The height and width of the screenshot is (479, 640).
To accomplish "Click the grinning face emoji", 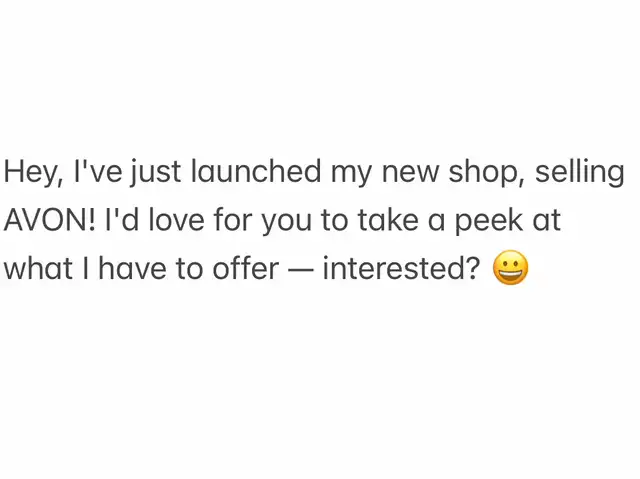I will click(510, 268).
